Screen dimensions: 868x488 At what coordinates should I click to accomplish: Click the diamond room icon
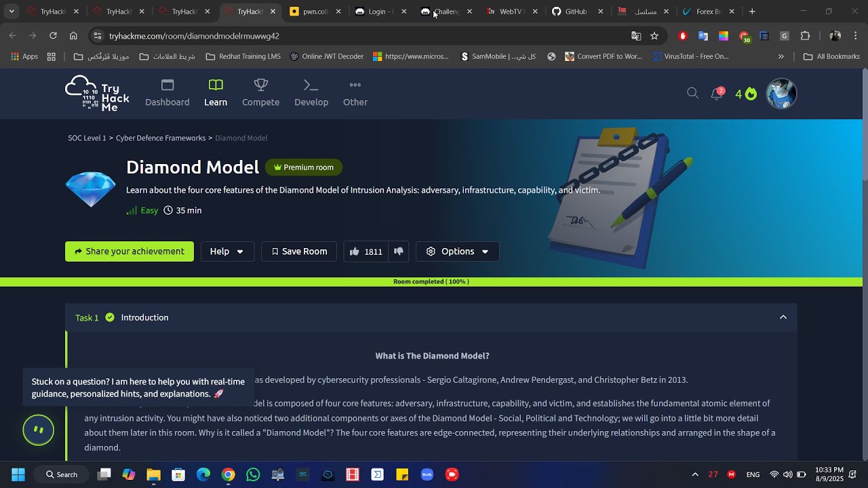(91, 188)
